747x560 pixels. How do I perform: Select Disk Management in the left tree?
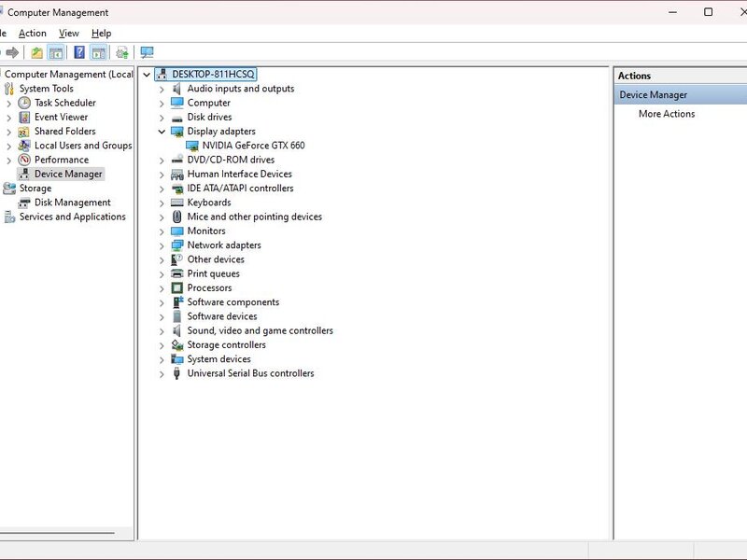coord(72,203)
